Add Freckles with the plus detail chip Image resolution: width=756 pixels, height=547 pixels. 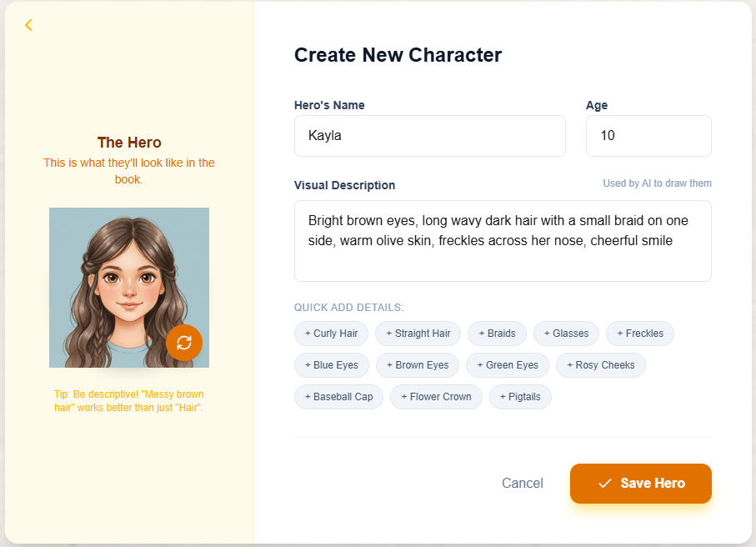(x=639, y=333)
